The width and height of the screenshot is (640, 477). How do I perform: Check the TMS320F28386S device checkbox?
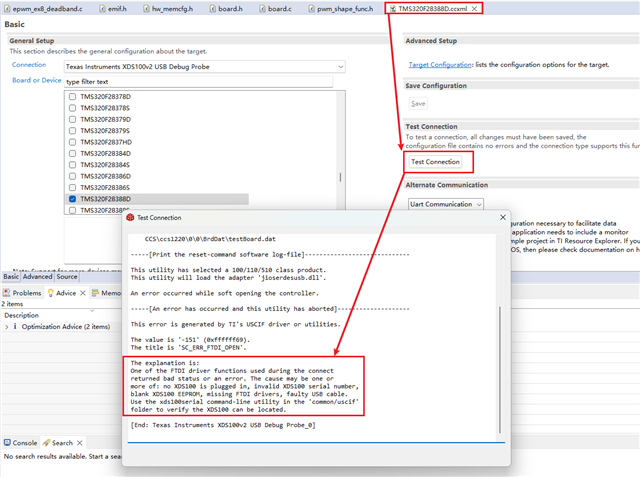(73, 188)
